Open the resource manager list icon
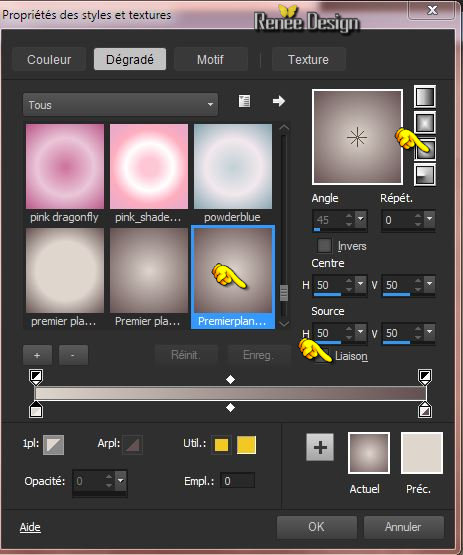Viewport: 463px width, 555px height. tap(244, 101)
